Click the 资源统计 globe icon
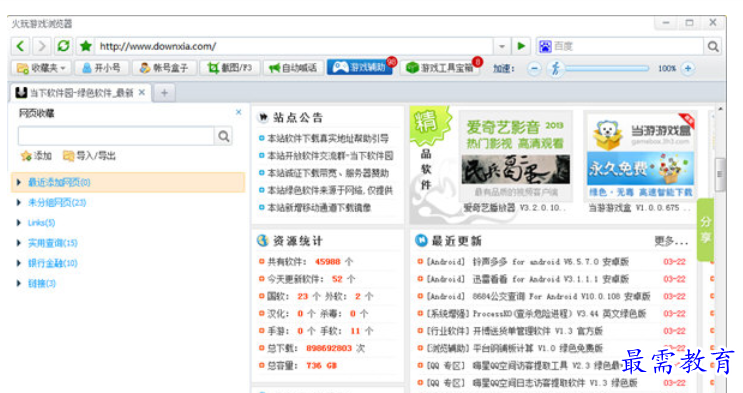This screenshot has height=393, width=743. [x=263, y=241]
